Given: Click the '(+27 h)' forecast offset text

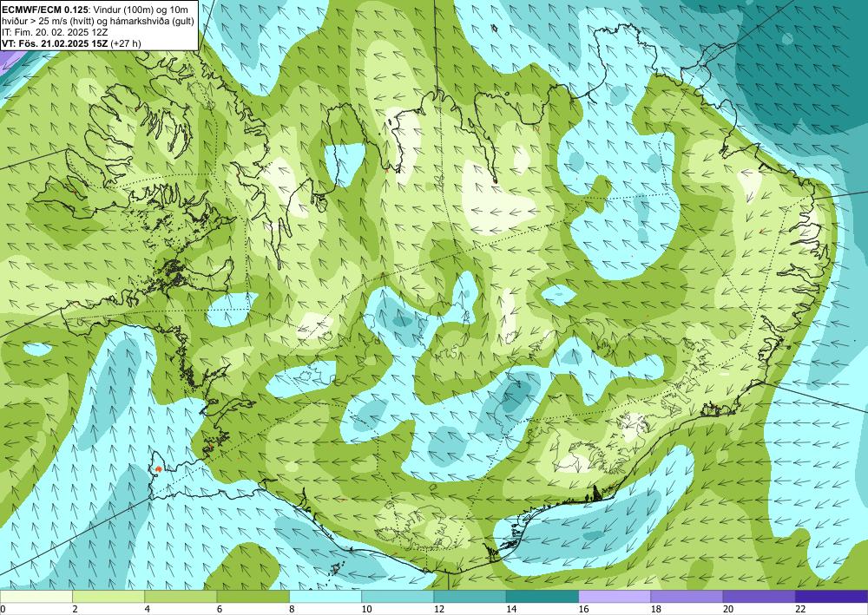Looking at the screenshot, I should pos(126,43).
